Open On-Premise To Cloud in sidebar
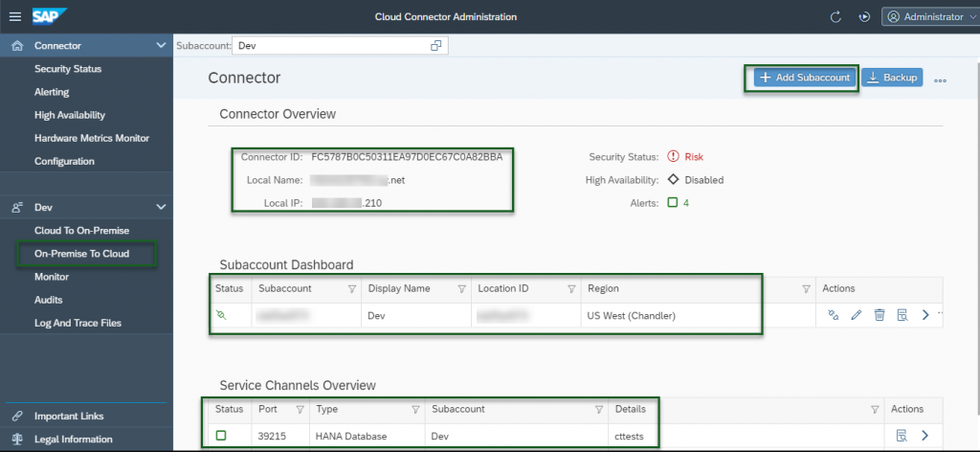 pyautogui.click(x=82, y=254)
